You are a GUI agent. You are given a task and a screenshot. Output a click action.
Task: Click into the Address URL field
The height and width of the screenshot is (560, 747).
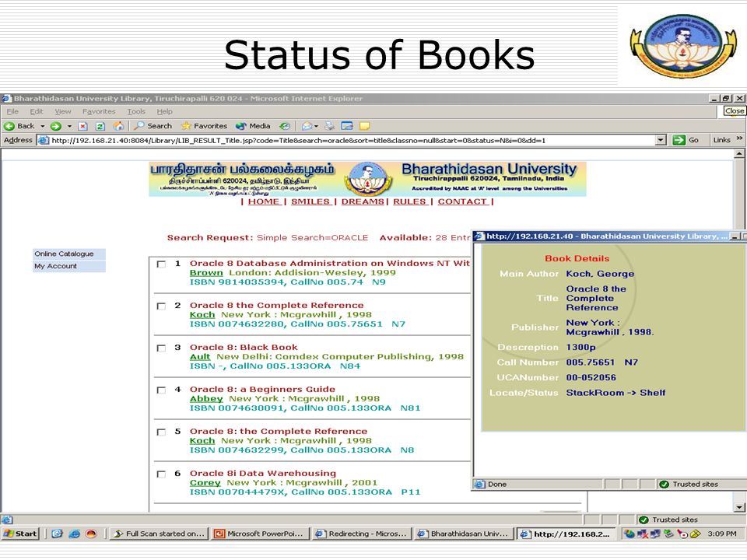click(x=352, y=140)
